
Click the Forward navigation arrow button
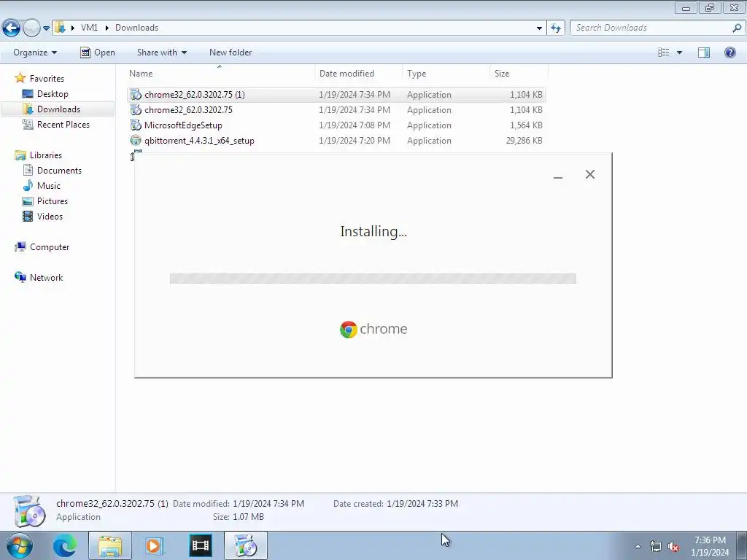(x=31, y=28)
